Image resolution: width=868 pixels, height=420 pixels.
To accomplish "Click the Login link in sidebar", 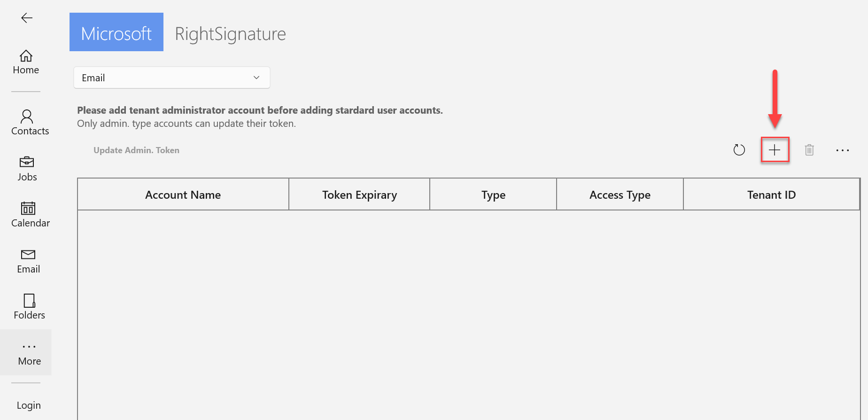I will point(29,405).
